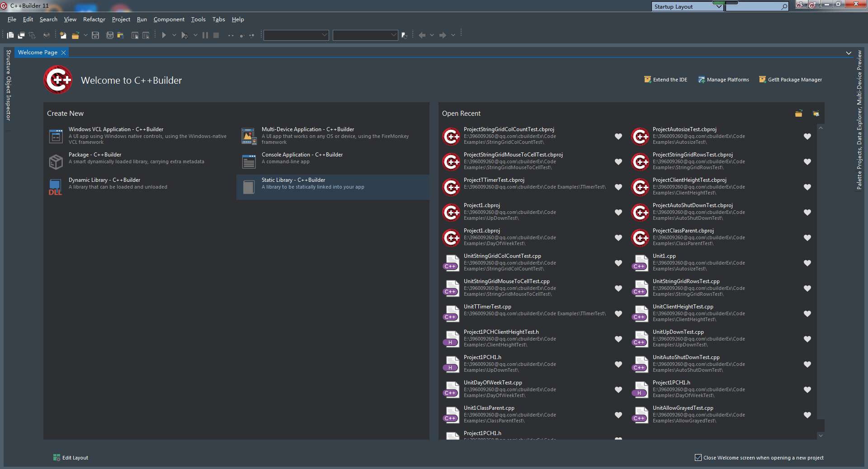
Task: Close the Welcome Page tab
Action: pos(64,53)
